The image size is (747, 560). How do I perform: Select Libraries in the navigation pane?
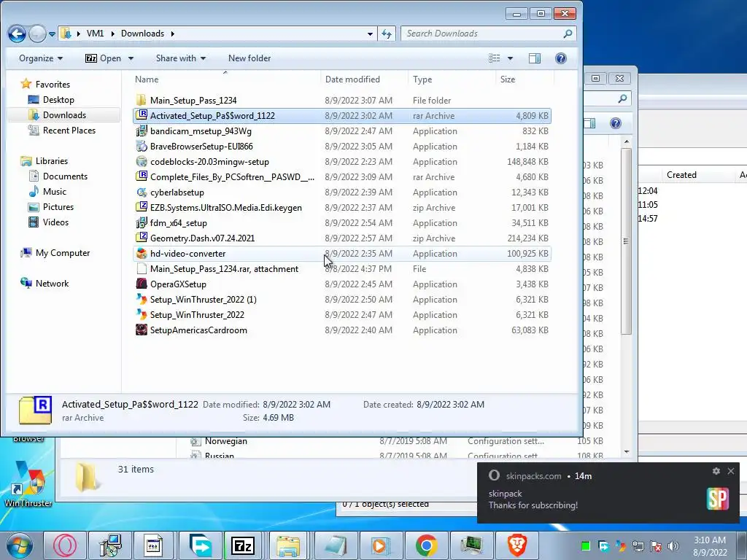(x=52, y=161)
